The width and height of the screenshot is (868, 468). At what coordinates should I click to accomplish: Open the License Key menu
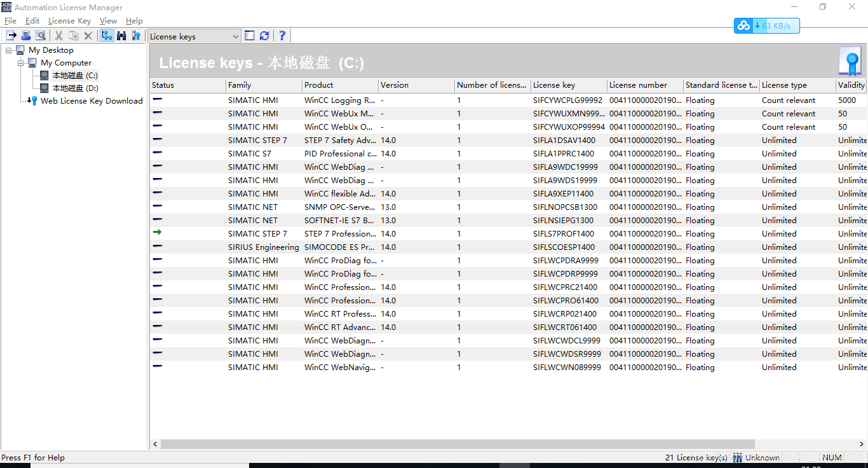pyautogui.click(x=69, y=21)
